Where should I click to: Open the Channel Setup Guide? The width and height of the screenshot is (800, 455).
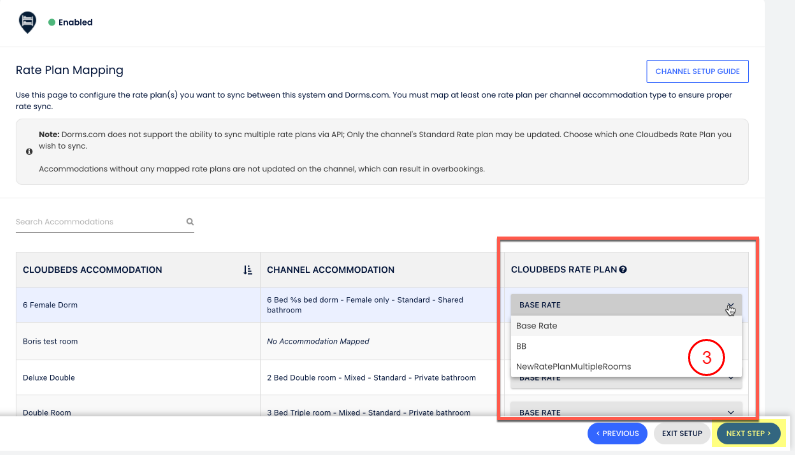click(x=697, y=72)
